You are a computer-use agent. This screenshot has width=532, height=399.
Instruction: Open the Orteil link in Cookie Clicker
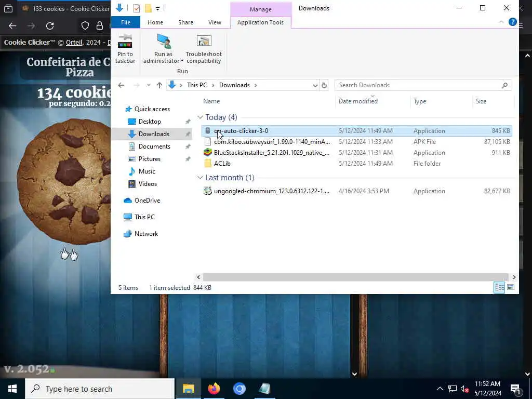coord(74,43)
